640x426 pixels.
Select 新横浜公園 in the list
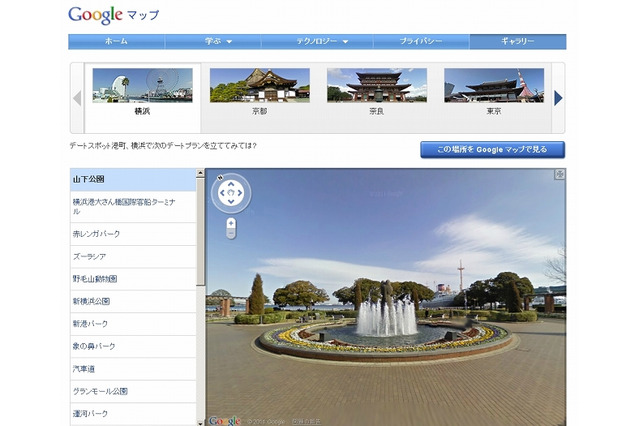click(x=133, y=302)
